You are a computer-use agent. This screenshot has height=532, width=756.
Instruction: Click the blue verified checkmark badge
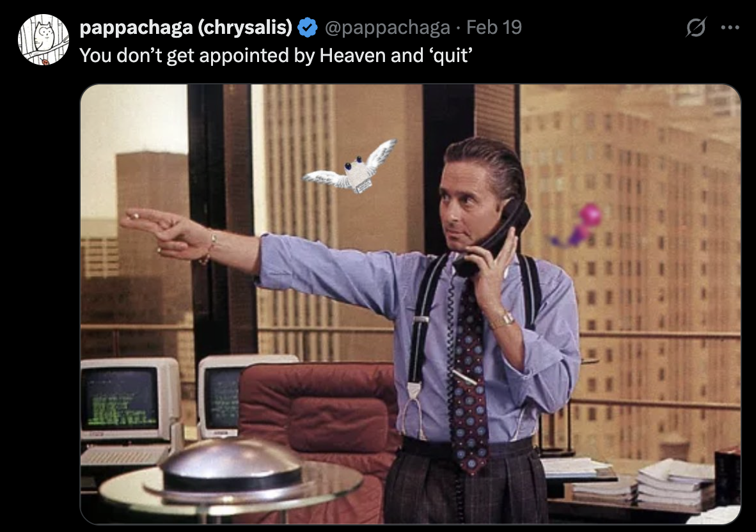308,27
